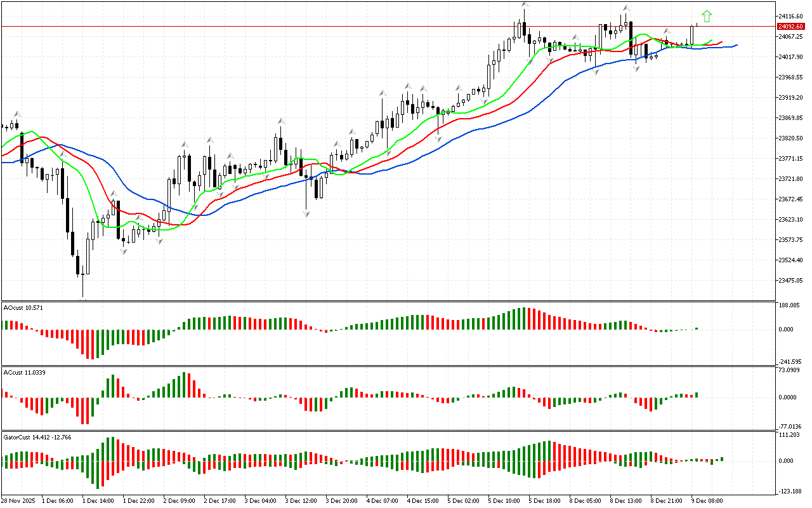Click the -241.595 value on the AO scale
The height and width of the screenshot is (508, 812).
(790, 361)
